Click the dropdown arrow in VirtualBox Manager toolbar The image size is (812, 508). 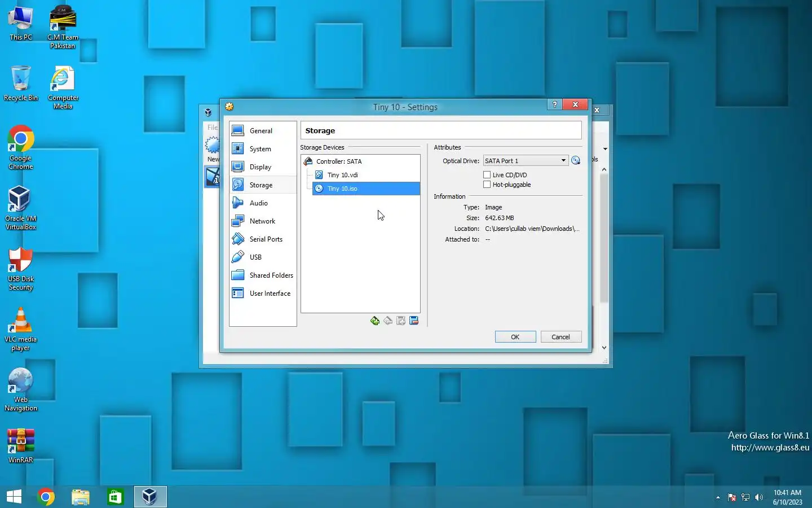(605, 149)
